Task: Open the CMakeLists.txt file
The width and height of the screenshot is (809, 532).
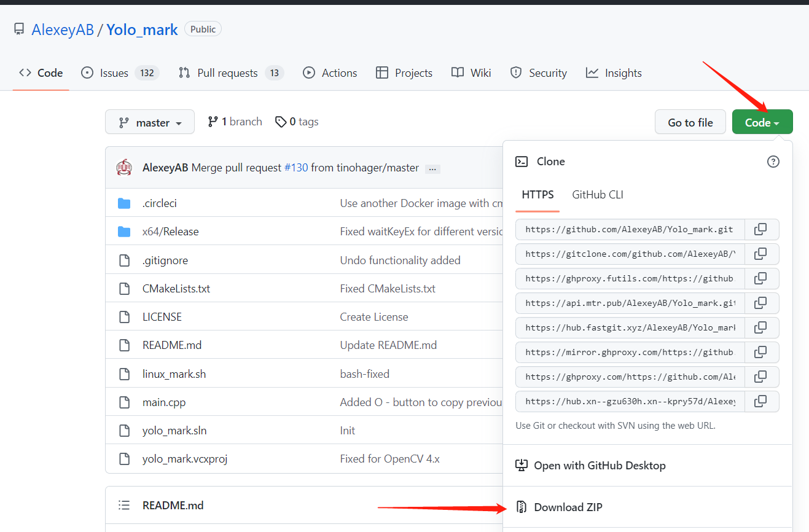Action: point(176,289)
